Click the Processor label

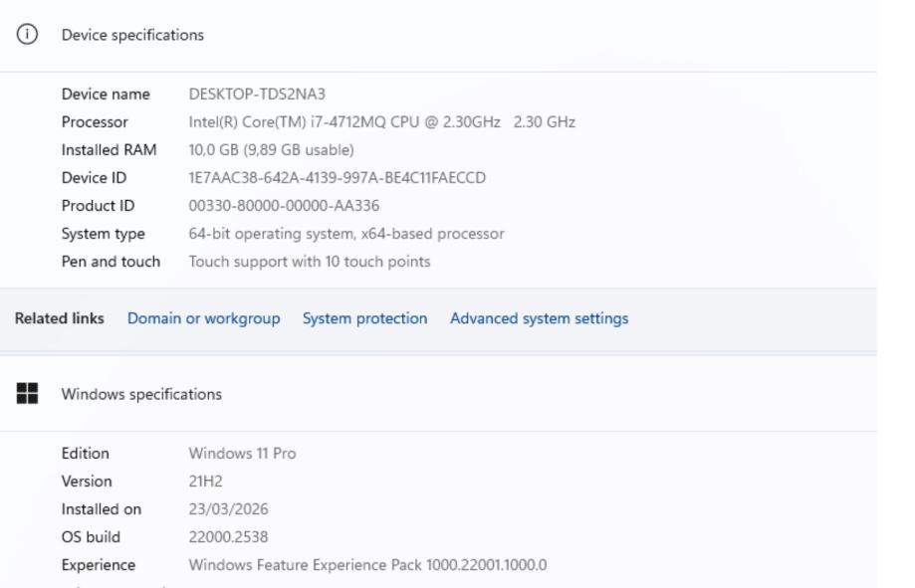95,122
